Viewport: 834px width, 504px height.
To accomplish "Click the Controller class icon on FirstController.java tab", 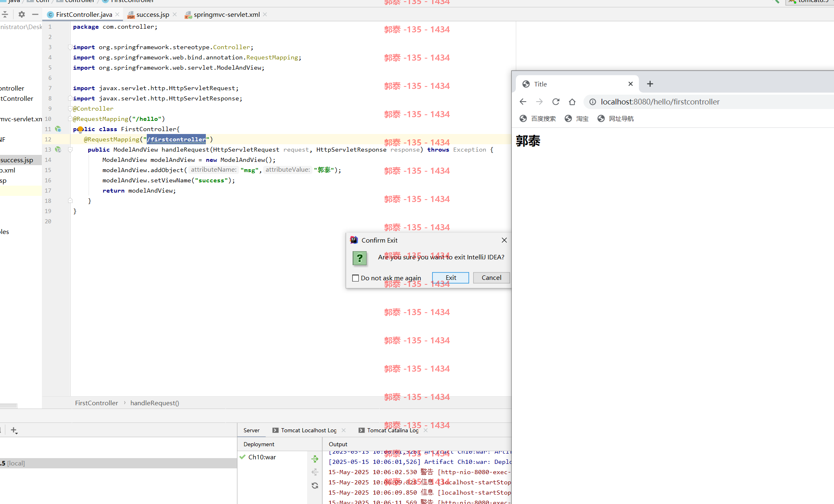I will pyautogui.click(x=50, y=15).
